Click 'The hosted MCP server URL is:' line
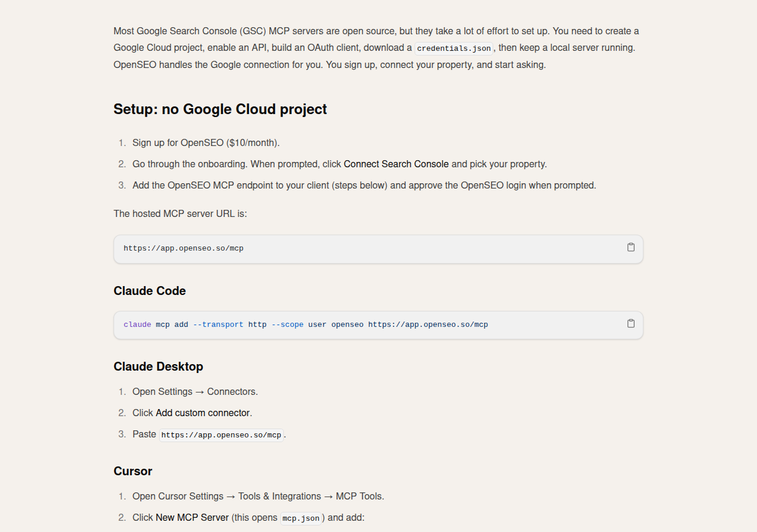 180,213
